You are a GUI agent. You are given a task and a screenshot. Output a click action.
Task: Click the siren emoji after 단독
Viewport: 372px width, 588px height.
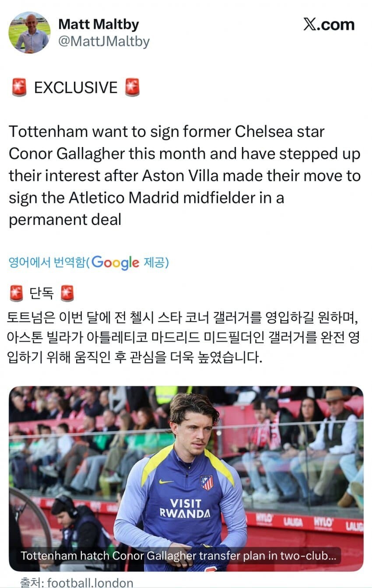pyautogui.click(x=67, y=293)
